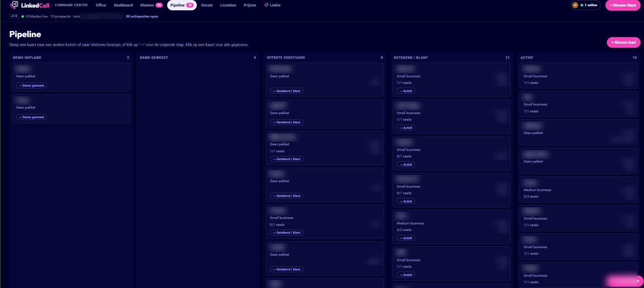644x288 pixels.
Task: Open the Office tab
Action: click(x=101, y=5)
